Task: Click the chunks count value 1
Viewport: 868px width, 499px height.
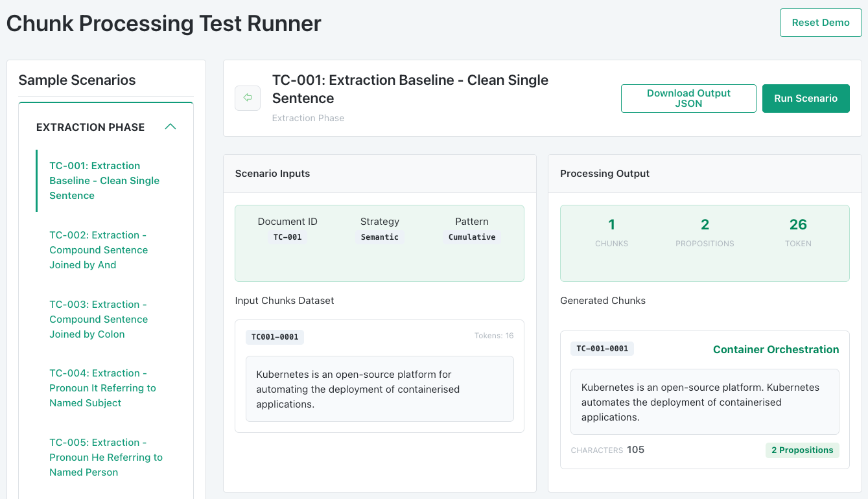Action: 611,225
